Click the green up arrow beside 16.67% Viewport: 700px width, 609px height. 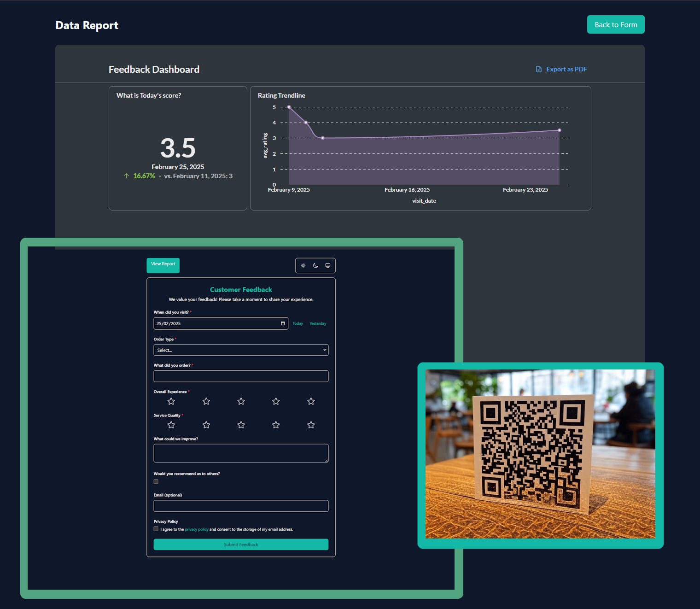click(x=126, y=176)
